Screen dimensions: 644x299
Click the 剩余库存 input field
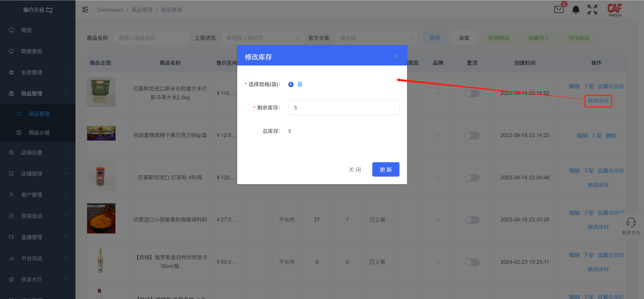point(344,108)
